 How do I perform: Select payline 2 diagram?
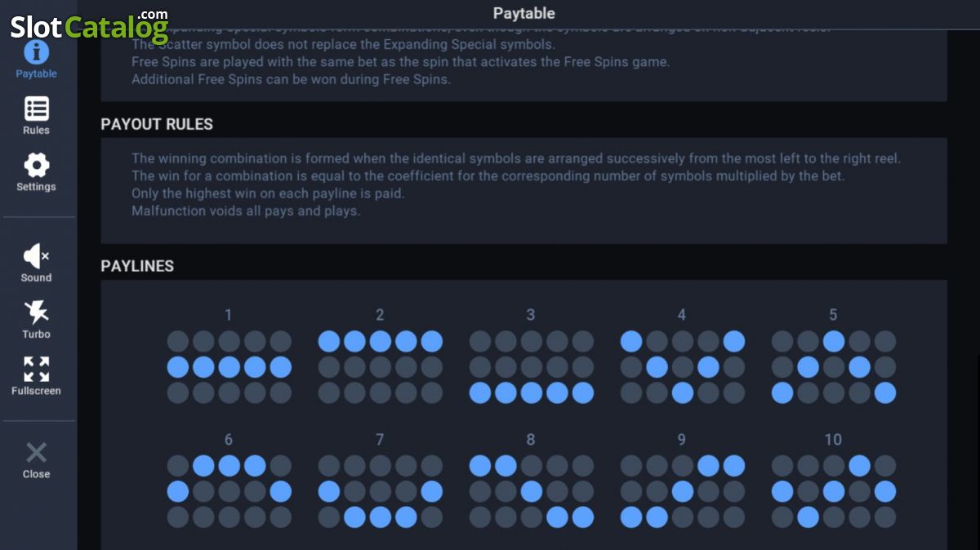[x=380, y=367]
